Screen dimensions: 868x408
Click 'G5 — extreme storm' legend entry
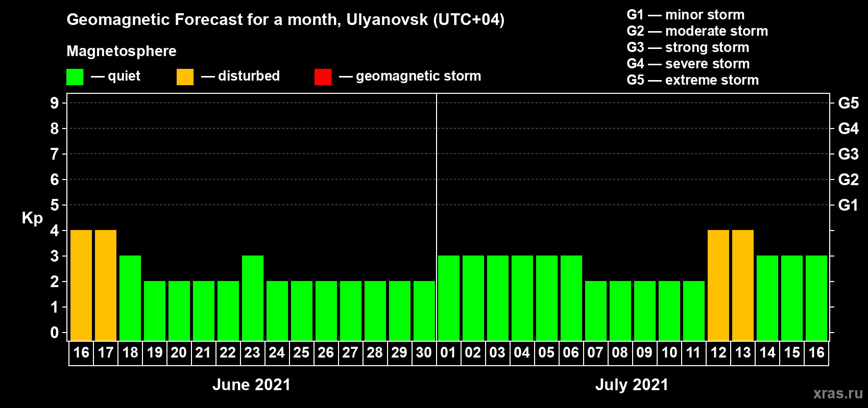click(x=693, y=80)
